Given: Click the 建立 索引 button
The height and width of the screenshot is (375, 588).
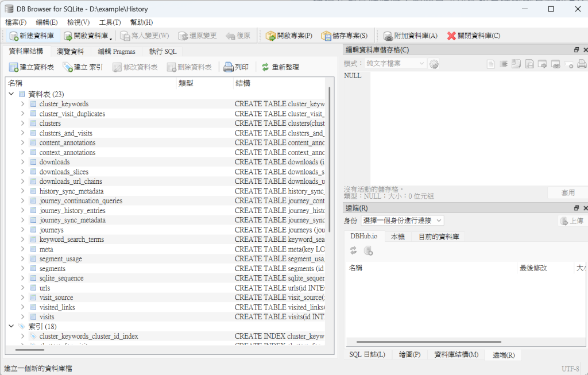Looking at the screenshot, I should (x=83, y=67).
